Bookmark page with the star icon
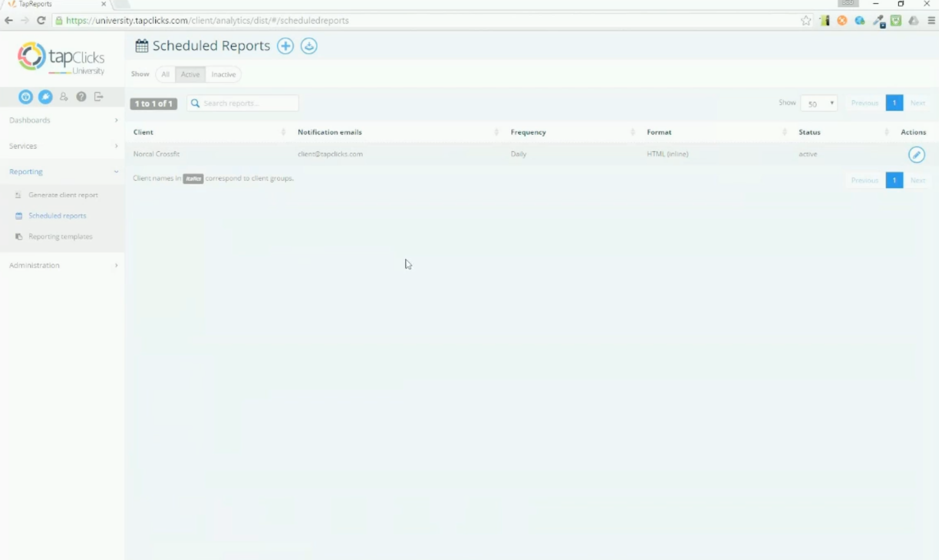Image resolution: width=939 pixels, height=560 pixels. [x=806, y=20]
